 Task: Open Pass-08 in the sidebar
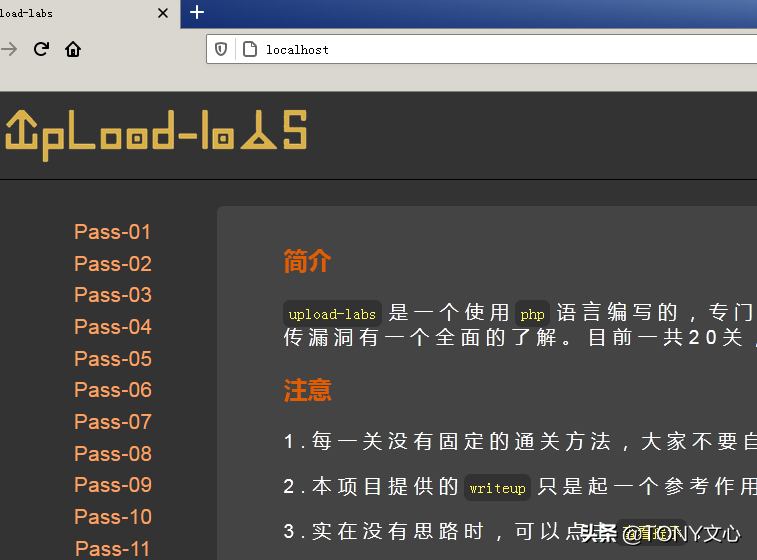pos(113,454)
